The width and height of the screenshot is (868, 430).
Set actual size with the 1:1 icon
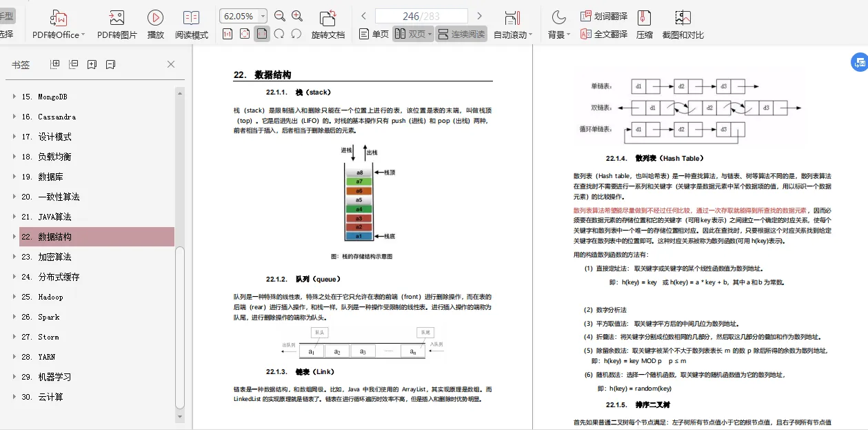point(228,34)
